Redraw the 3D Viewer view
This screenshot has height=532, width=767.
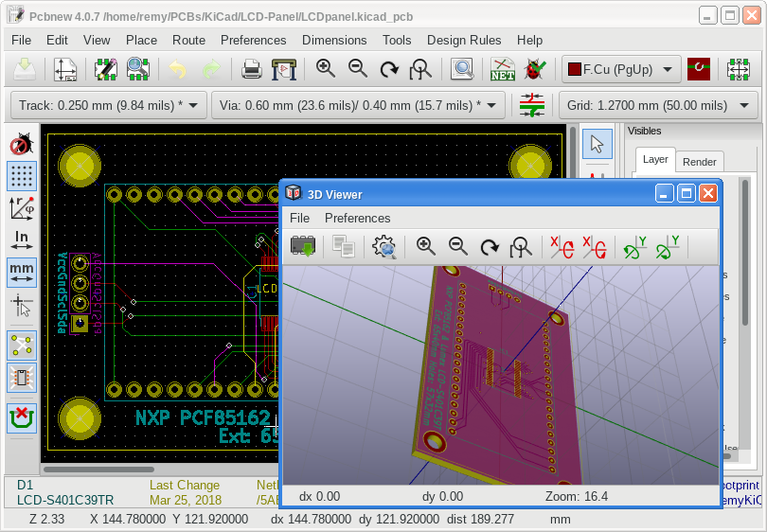(x=490, y=246)
